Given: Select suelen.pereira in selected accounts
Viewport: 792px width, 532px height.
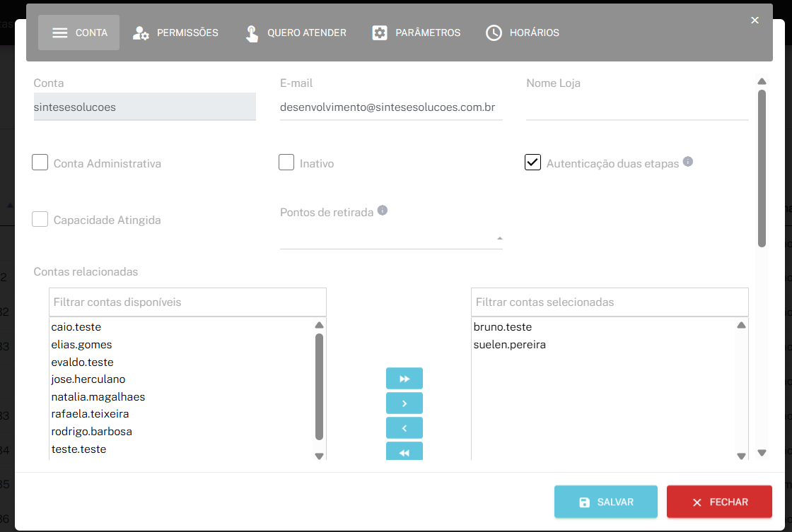Looking at the screenshot, I should pyautogui.click(x=510, y=345).
